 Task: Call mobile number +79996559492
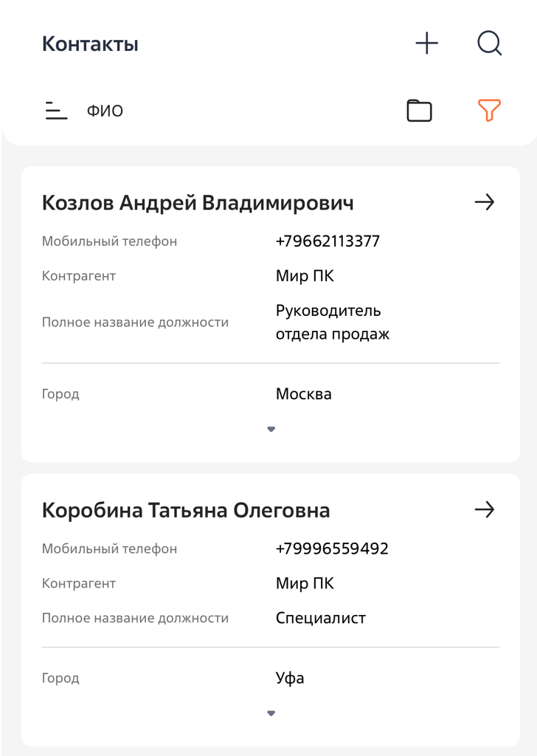[332, 549]
